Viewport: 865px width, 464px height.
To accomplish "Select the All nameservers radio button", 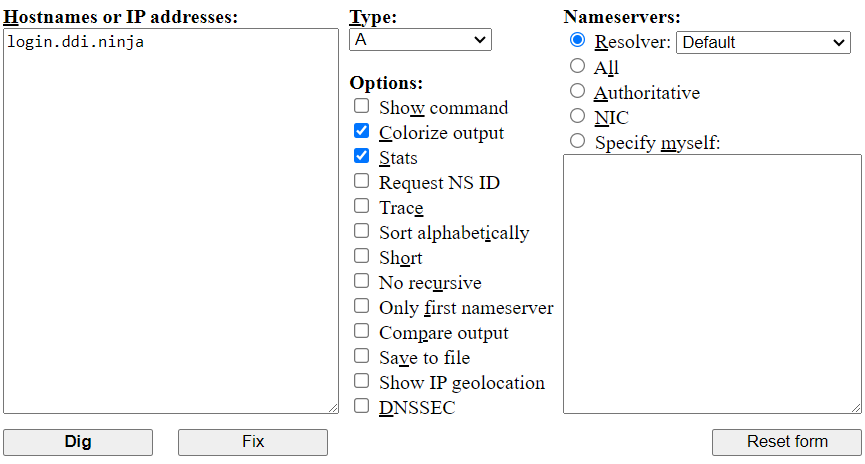I will (577, 66).
